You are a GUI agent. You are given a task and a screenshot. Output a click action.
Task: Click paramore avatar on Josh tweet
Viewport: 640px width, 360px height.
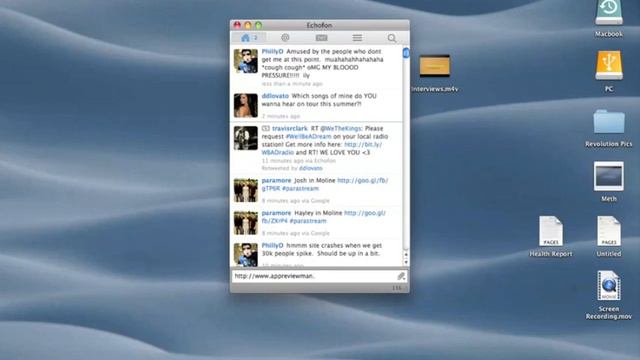246,190
